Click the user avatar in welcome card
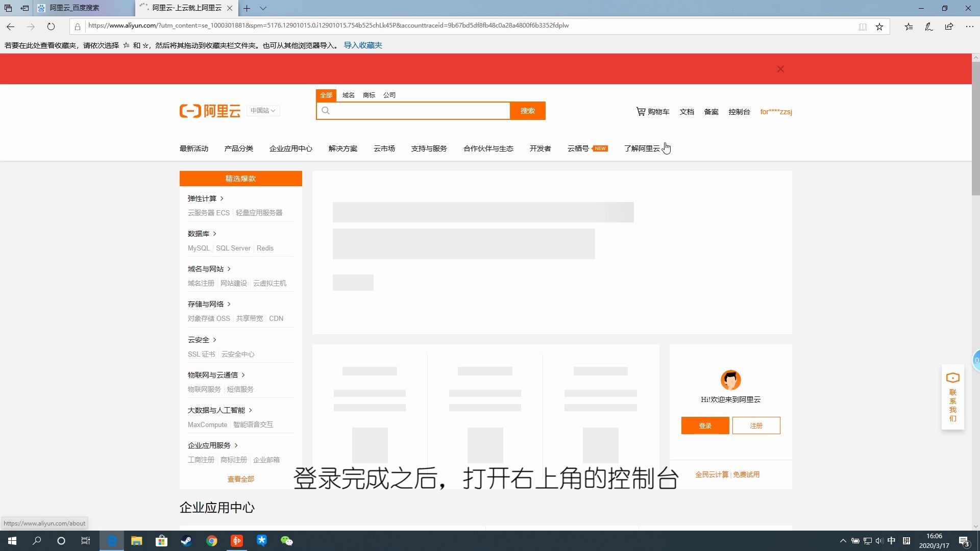Image resolution: width=980 pixels, height=551 pixels. click(730, 380)
